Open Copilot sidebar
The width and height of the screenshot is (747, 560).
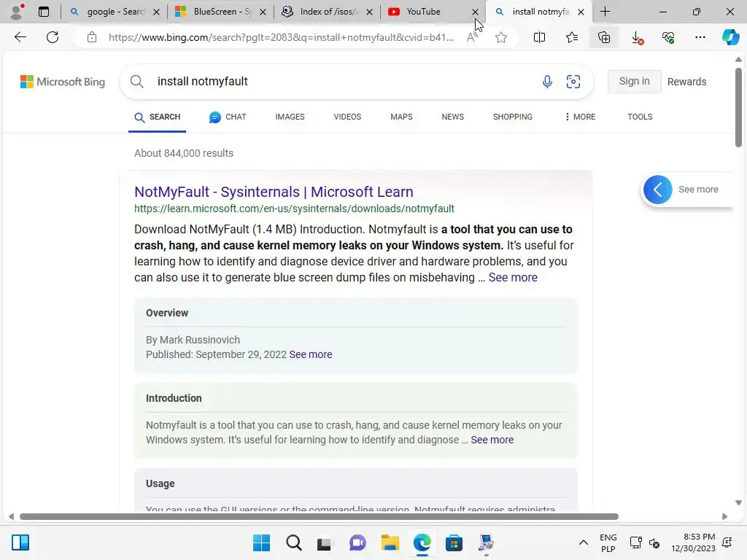(x=730, y=37)
